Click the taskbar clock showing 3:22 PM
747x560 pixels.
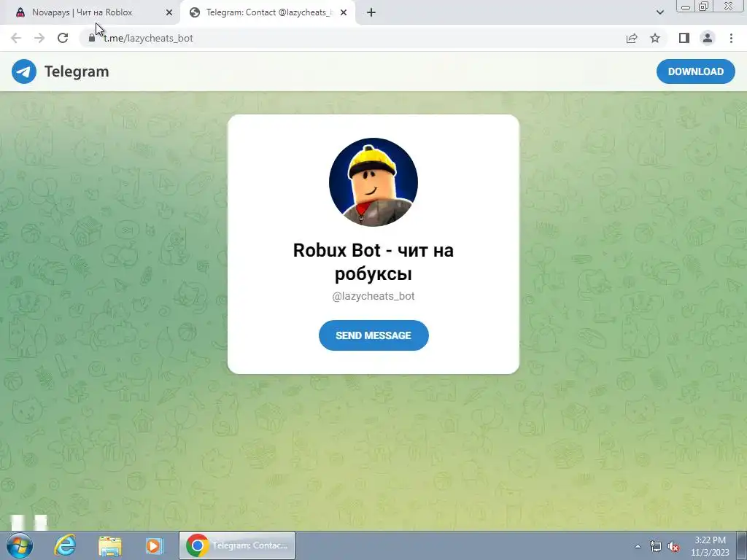(x=710, y=546)
